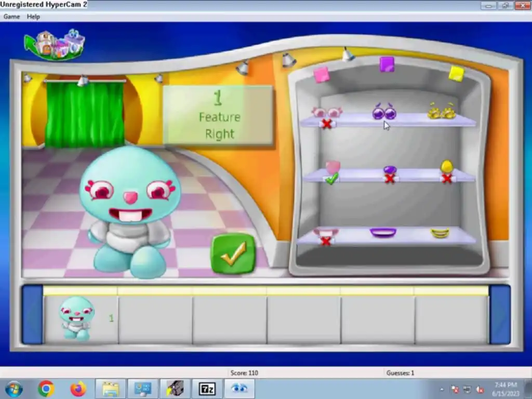Return to Purble Place home icon

(55, 45)
